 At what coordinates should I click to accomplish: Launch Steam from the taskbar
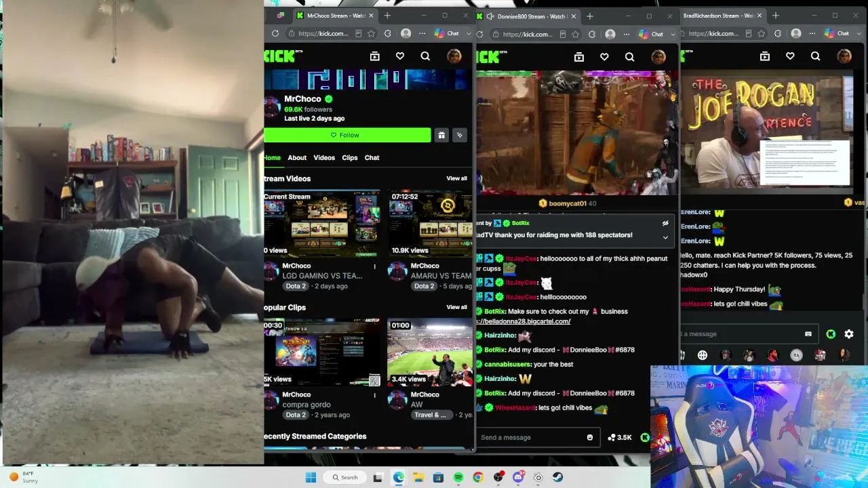tap(558, 477)
